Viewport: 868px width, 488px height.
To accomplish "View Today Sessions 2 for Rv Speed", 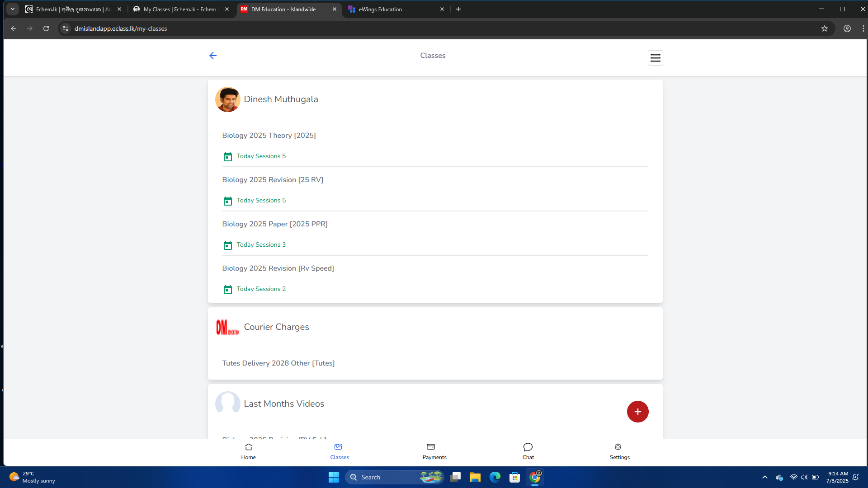I will tap(261, 289).
